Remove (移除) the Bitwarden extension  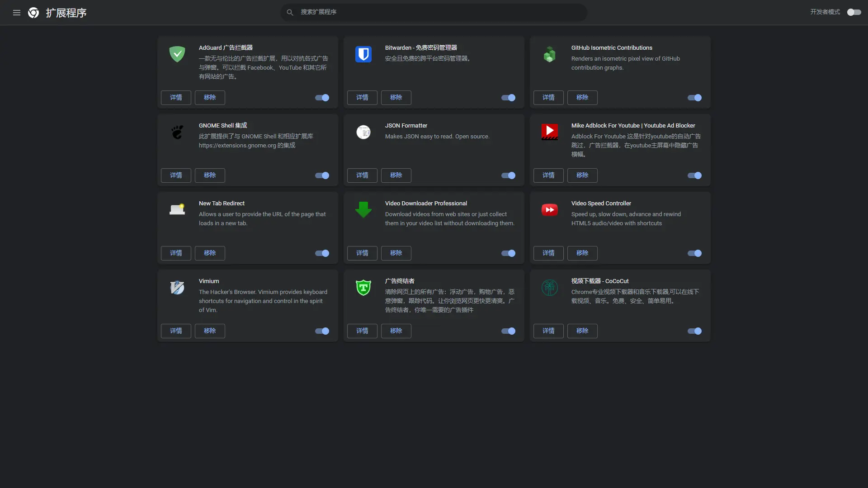396,98
